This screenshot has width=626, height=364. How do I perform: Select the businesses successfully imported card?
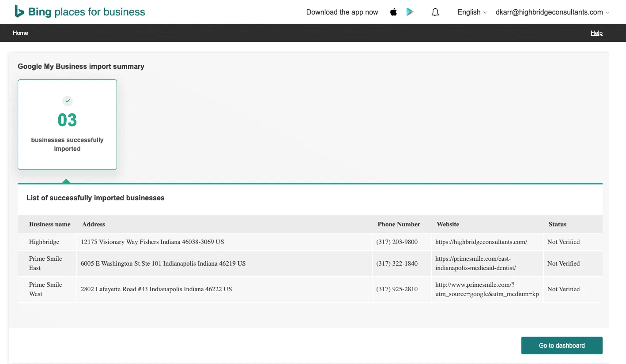point(67,124)
